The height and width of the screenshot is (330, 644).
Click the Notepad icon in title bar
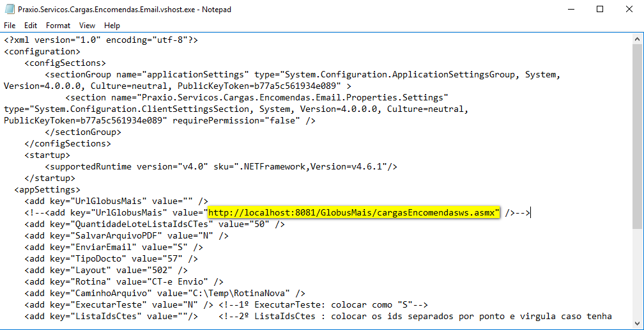click(x=10, y=9)
